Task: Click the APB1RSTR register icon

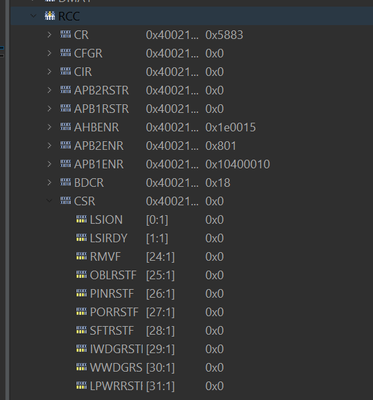Action: pos(65,108)
